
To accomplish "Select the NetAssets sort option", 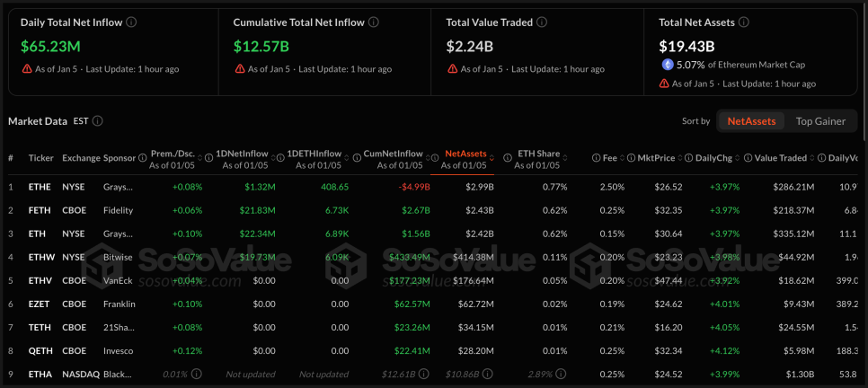I will coord(751,121).
